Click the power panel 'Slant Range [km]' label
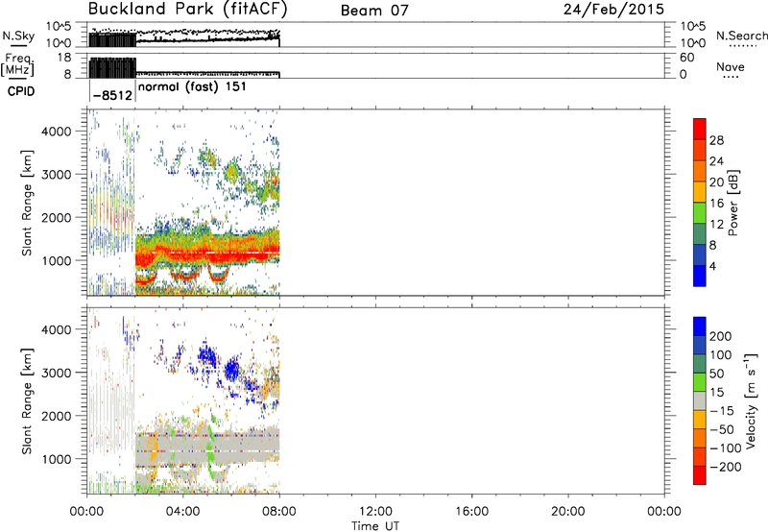The width and height of the screenshot is (768, 532). point(27,203)
